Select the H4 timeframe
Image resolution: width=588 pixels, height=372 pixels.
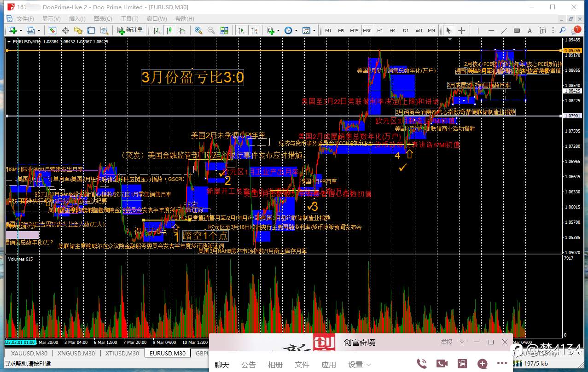pos(393,30)
